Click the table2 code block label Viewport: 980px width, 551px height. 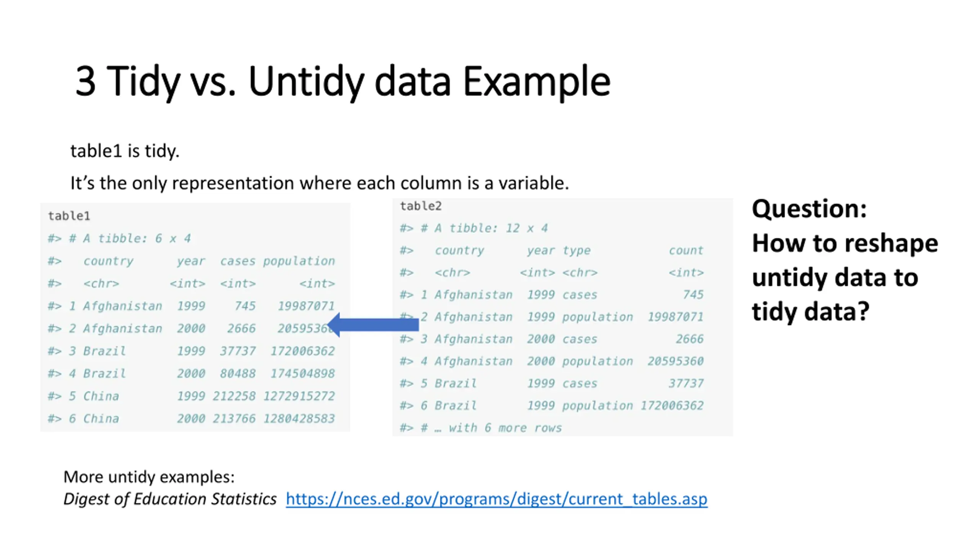(421, 206)
